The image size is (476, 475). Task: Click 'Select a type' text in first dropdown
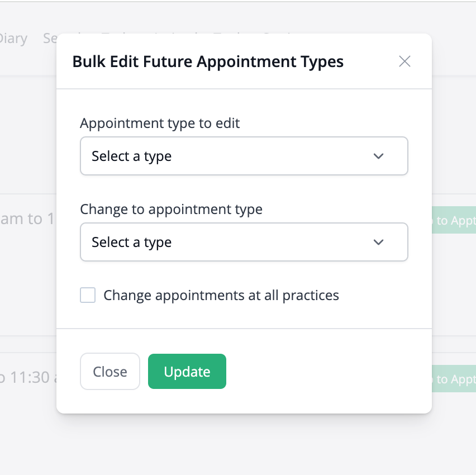131,156
